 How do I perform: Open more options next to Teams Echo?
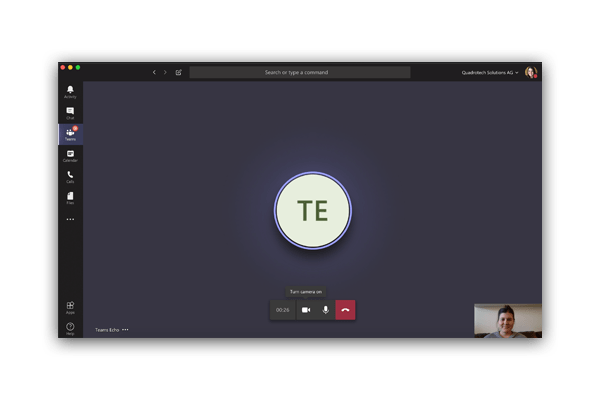pos(125,330)
